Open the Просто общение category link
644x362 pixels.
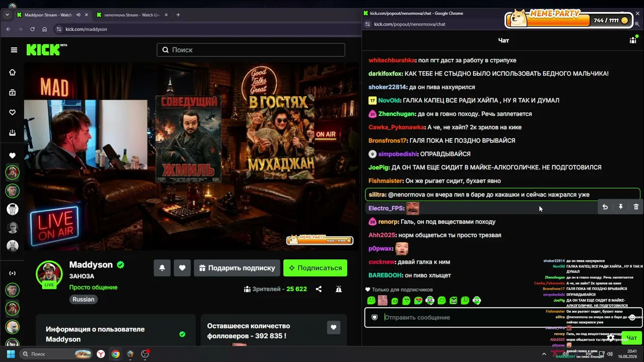click(x=93, y=288)
